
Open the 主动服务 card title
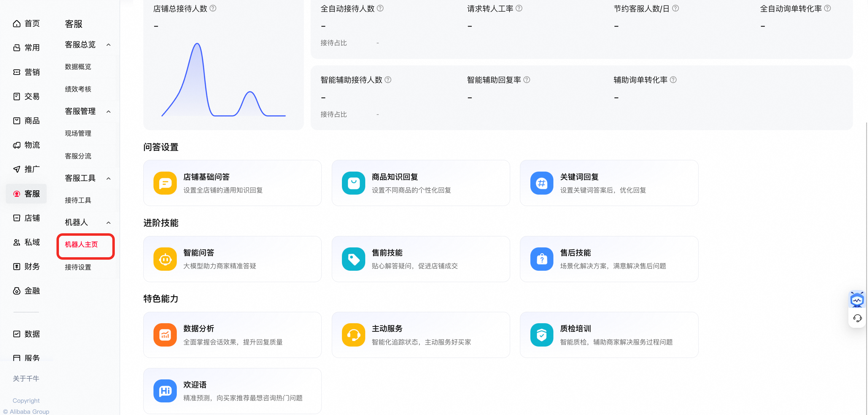click(387, 328)
